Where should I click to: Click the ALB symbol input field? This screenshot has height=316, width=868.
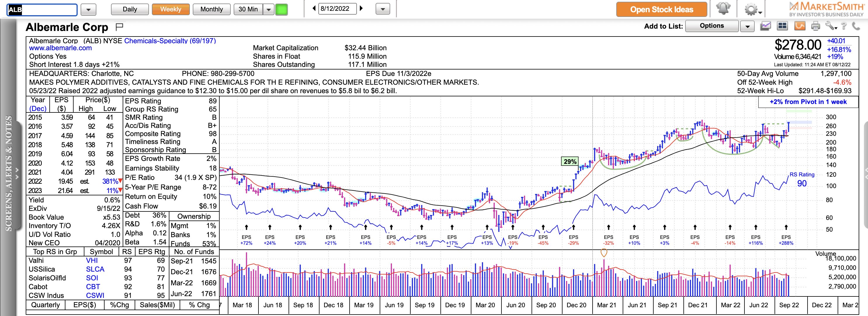click(42, 10)
